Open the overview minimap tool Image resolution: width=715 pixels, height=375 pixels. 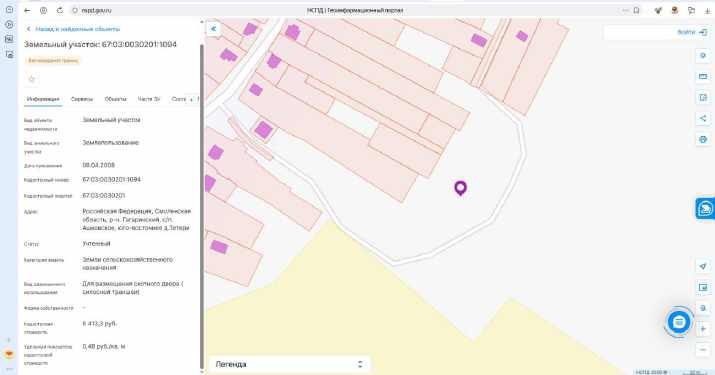(x=703, y=287)
